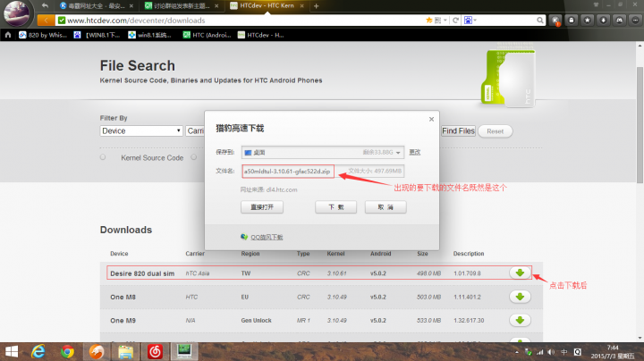Viewport: 644px width, 361px height.
Task: Click the K security toolbar icon with badge
Action: tap(555, 20)
